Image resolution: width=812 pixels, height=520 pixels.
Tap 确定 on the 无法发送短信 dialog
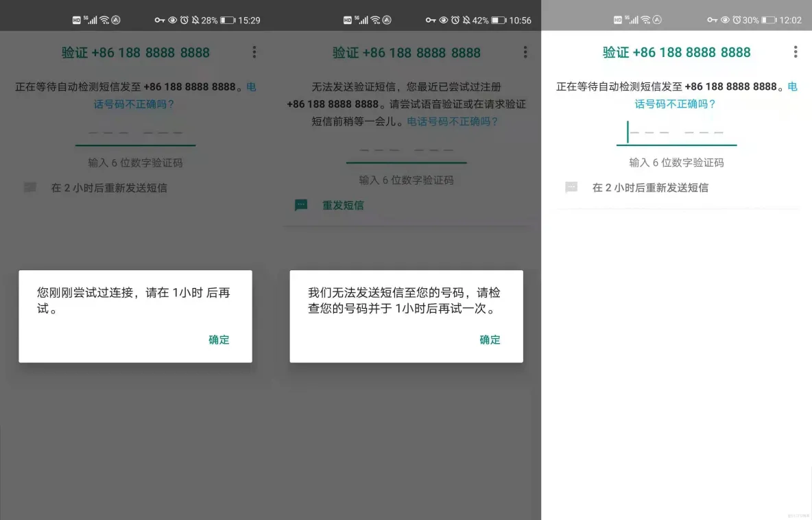(x=490, y=340)
